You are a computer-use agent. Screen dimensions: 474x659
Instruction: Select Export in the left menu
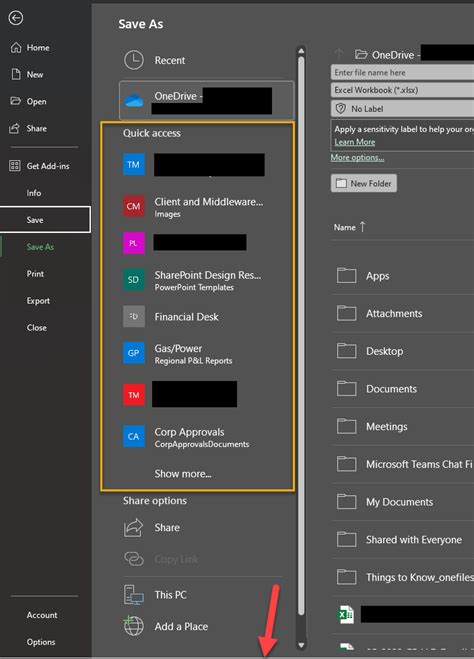coord(38,301)
